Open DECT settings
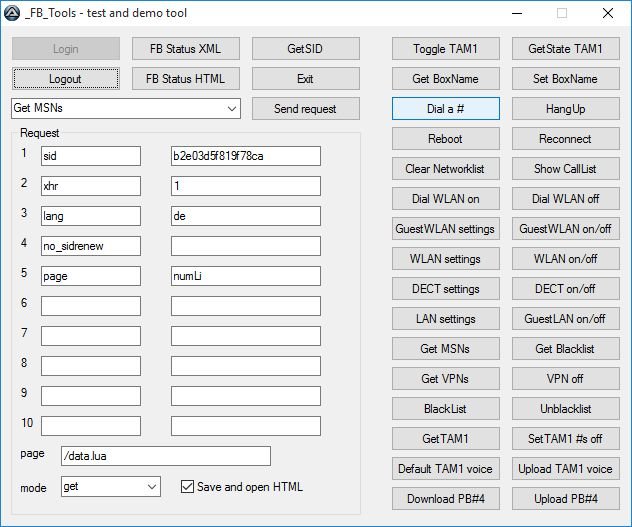The width and height of the screenshot is (632, 527). (x=446, y=289)
